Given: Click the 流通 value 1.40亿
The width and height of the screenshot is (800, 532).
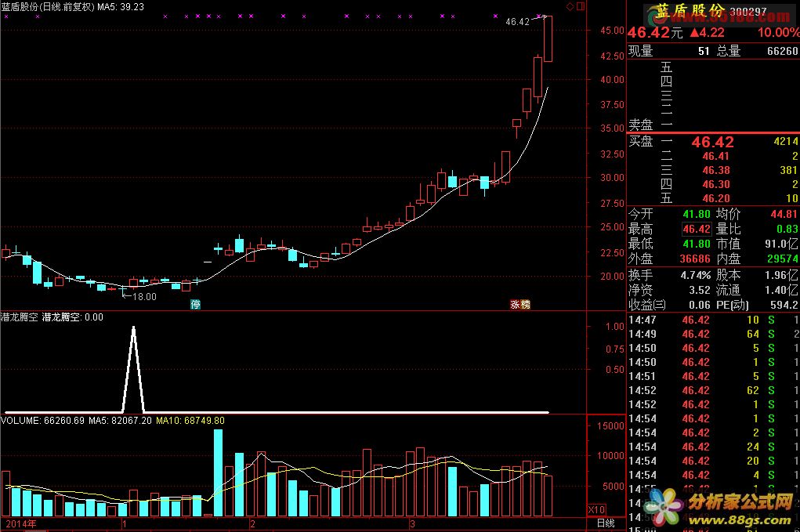Looking at the screenshot, I should (x=782, y=290).
